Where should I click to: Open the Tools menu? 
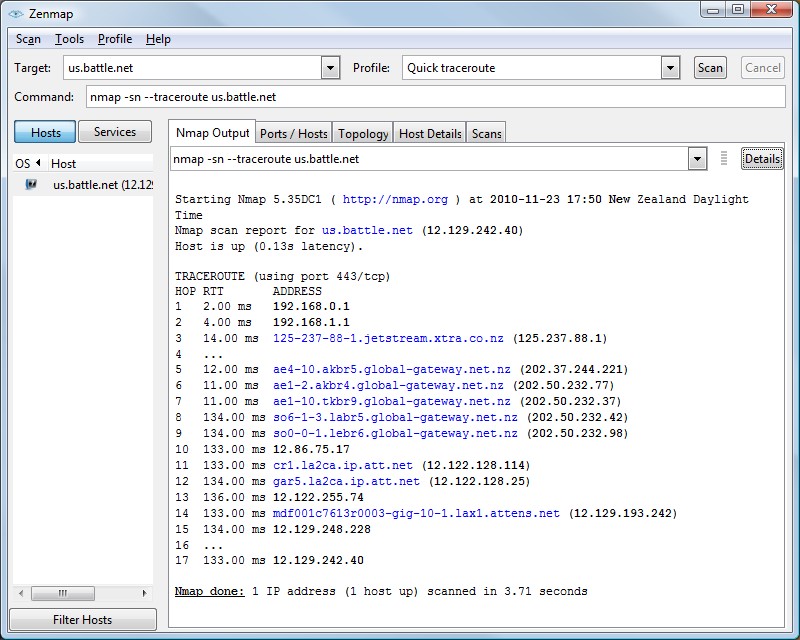[x=69, y=39]
